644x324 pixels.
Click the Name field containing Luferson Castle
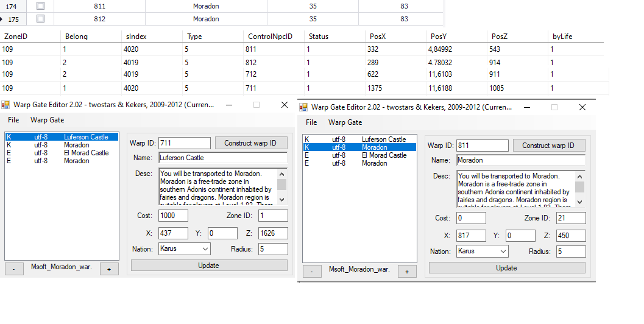223,158
